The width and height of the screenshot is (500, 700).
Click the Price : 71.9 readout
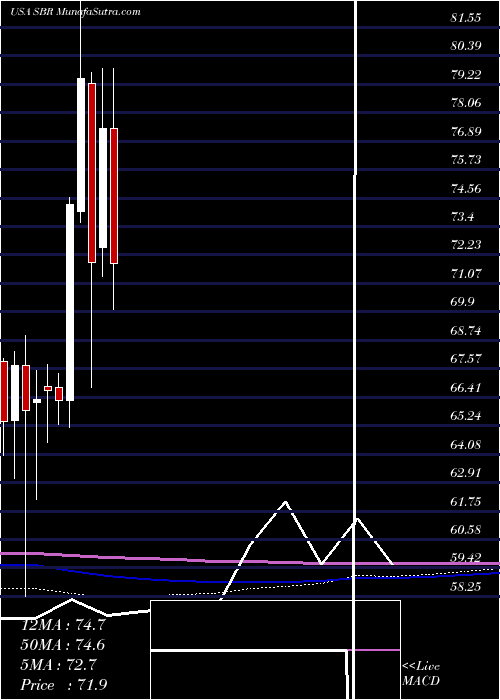click(x=63, y=685)
